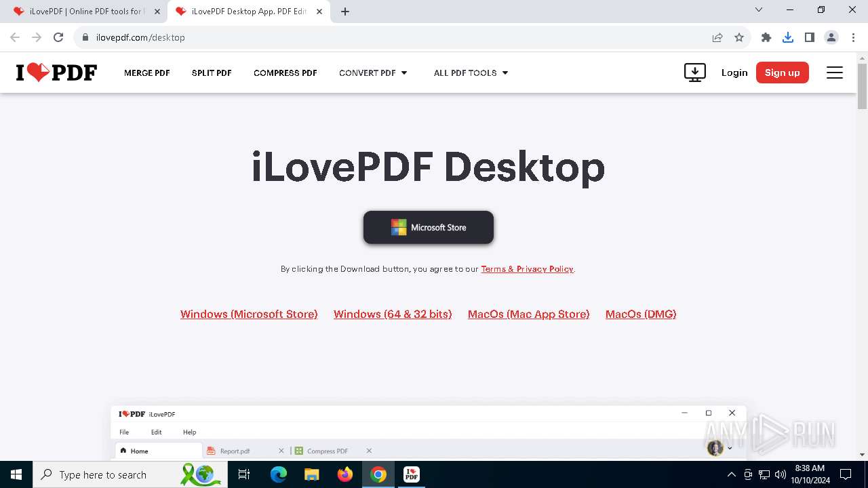Viewport: 868px width, 488px height.
Task: Click the Login link
Action: click(734, 73)
